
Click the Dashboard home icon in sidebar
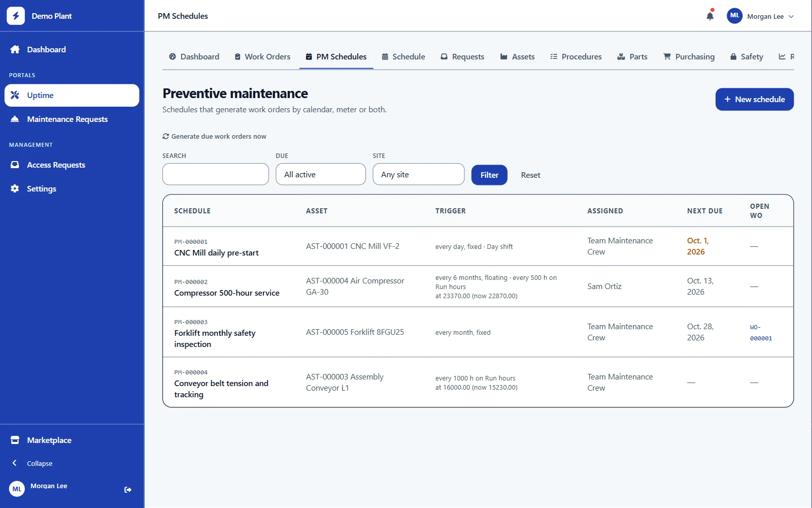(x=15, y=49)
